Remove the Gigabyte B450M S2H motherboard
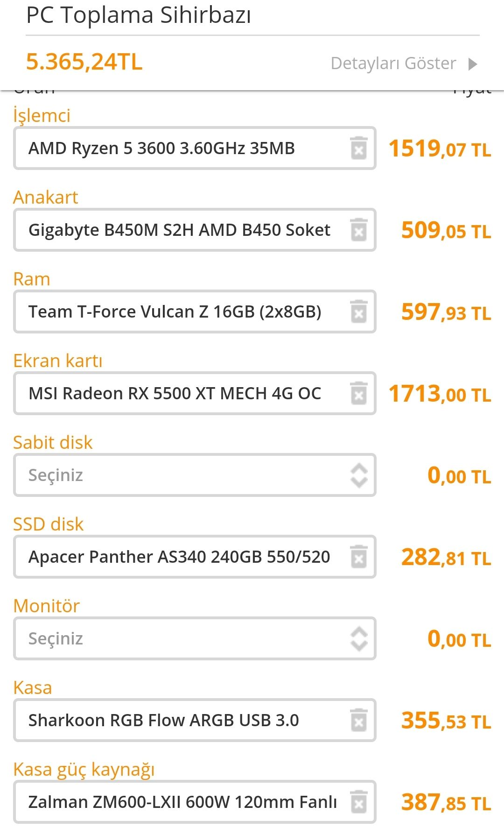Screen dimensions: 504x835 358,230
